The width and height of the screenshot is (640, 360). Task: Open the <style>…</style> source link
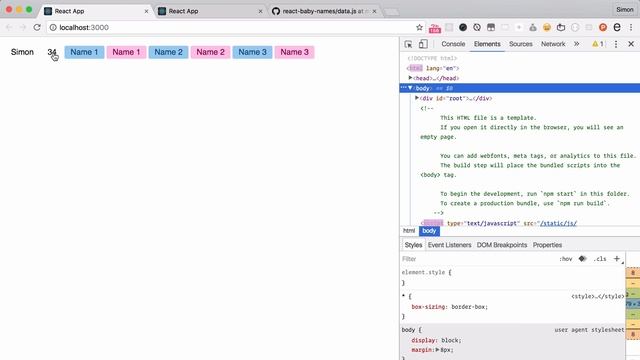(x=598, y=296)
